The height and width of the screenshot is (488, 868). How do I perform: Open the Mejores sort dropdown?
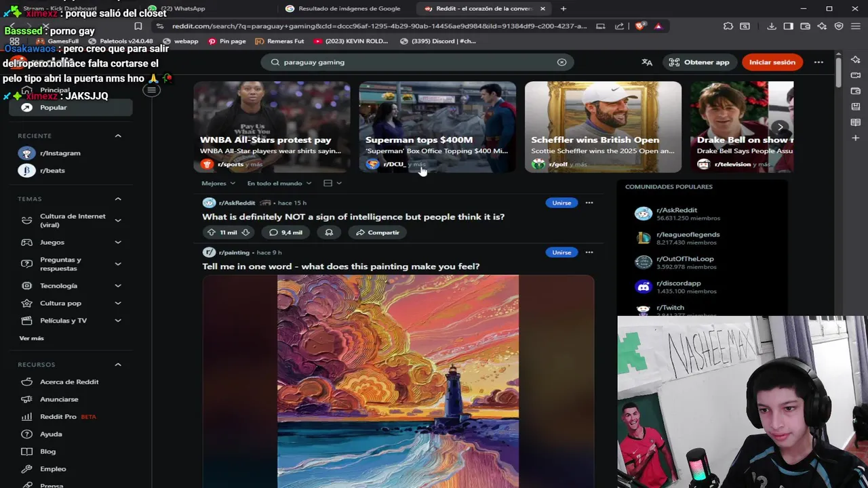218,183
